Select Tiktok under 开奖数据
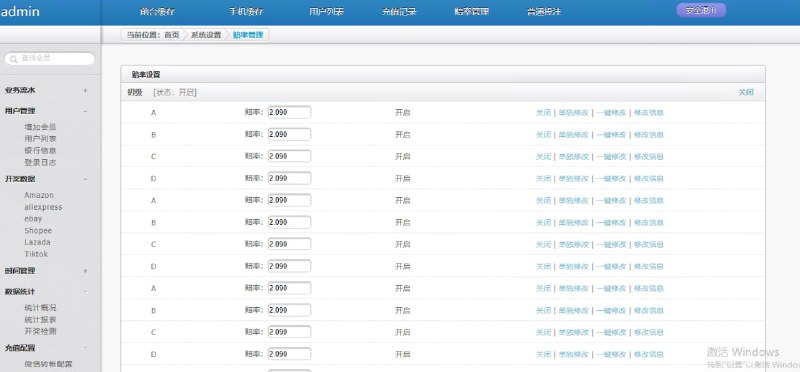 point(36,254)
